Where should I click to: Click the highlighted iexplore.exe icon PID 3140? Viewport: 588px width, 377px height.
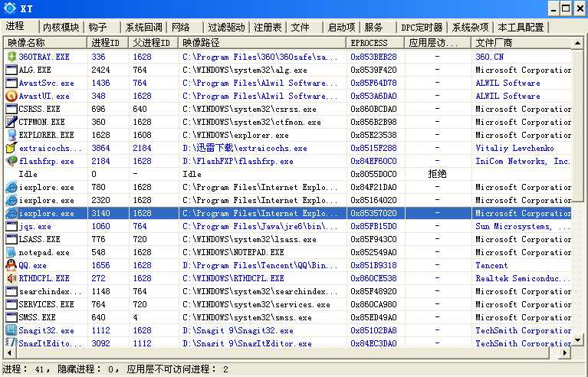tap(11, 213)
